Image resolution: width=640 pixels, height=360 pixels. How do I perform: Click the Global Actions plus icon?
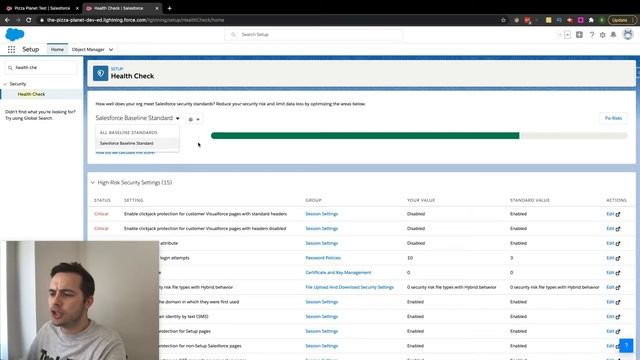(579, 35)
